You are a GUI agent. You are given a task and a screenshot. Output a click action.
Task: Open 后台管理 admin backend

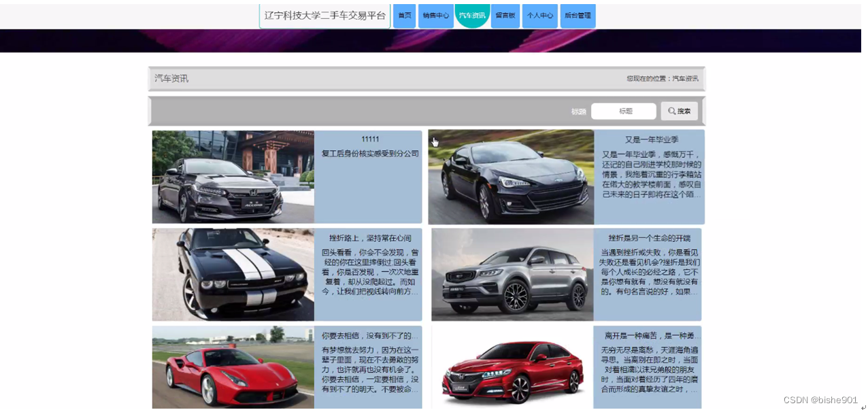tap(578, 16)
